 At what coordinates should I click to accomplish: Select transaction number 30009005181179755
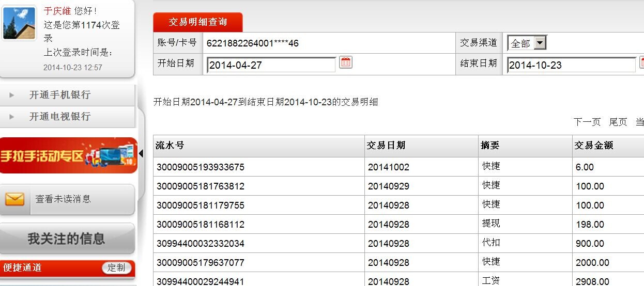point(201,205)
